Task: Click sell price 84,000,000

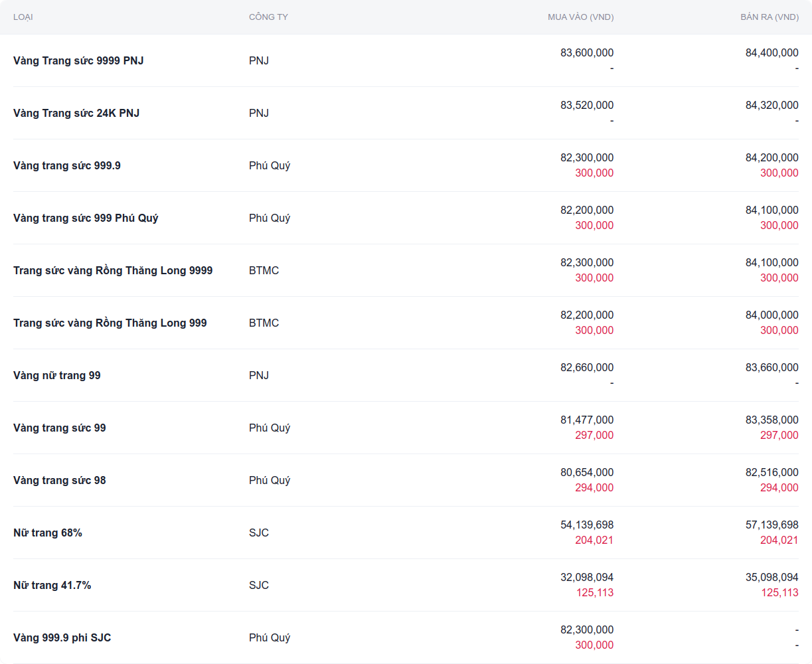Action: 772,315
